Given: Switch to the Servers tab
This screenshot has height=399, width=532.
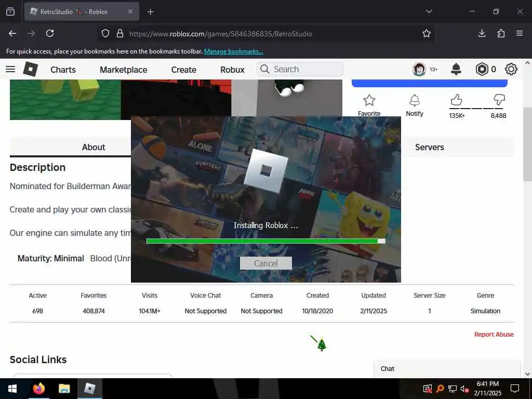Looking at the screenshot, I should pos(430,147).
